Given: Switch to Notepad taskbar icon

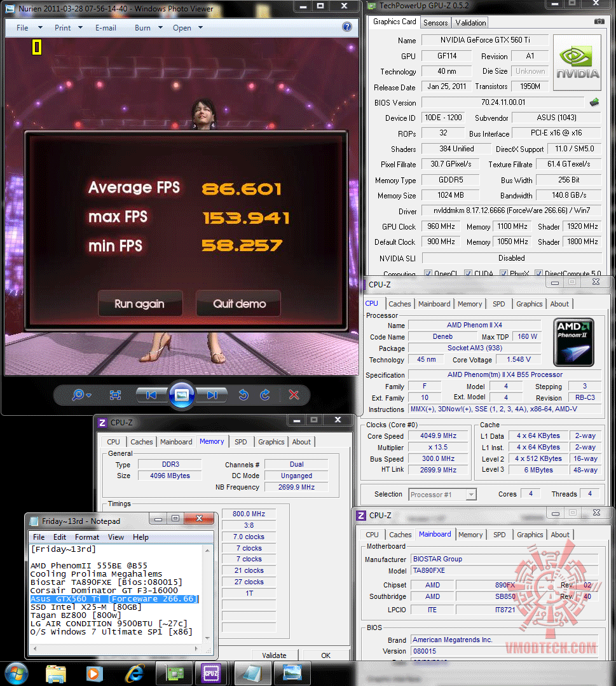Looking at the screenshot, I should (253, 674).
